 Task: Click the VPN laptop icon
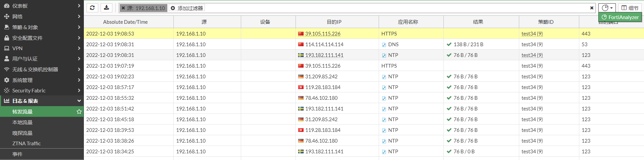click(x=6, y=48)
